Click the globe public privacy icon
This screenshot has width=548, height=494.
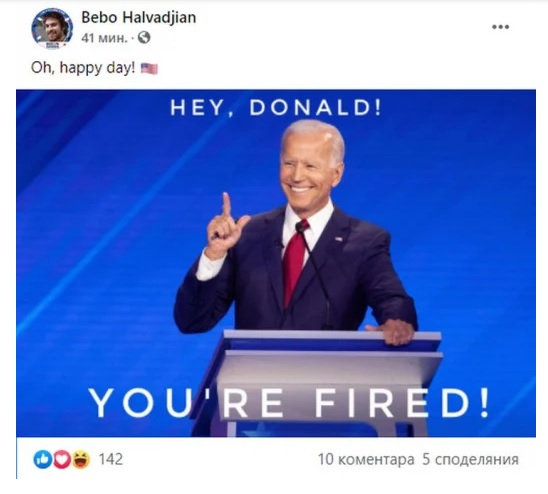(144, 37)
